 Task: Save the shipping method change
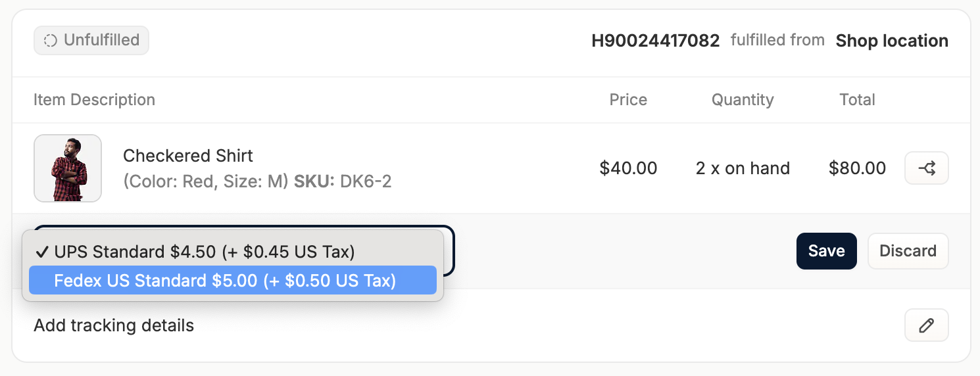tap(826, 251)
